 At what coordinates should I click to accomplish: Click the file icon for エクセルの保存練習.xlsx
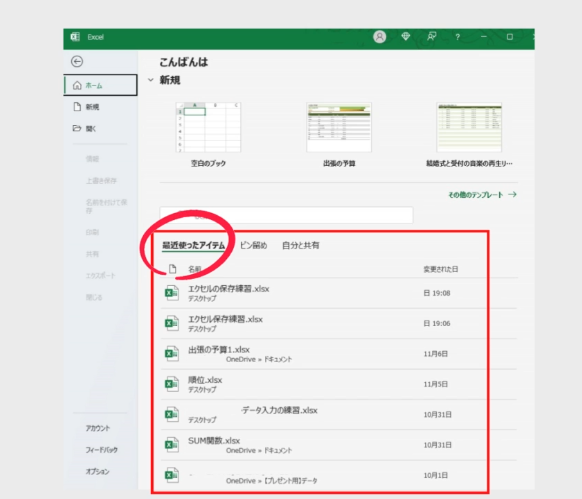click(x=172, y=293)
